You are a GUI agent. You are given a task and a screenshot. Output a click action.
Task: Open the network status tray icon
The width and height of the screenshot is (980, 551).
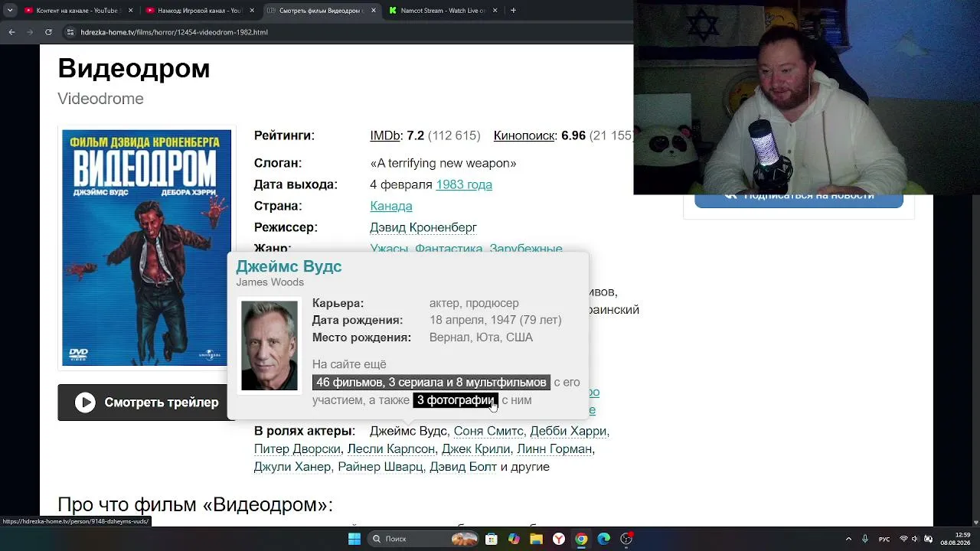coord(903,539)
